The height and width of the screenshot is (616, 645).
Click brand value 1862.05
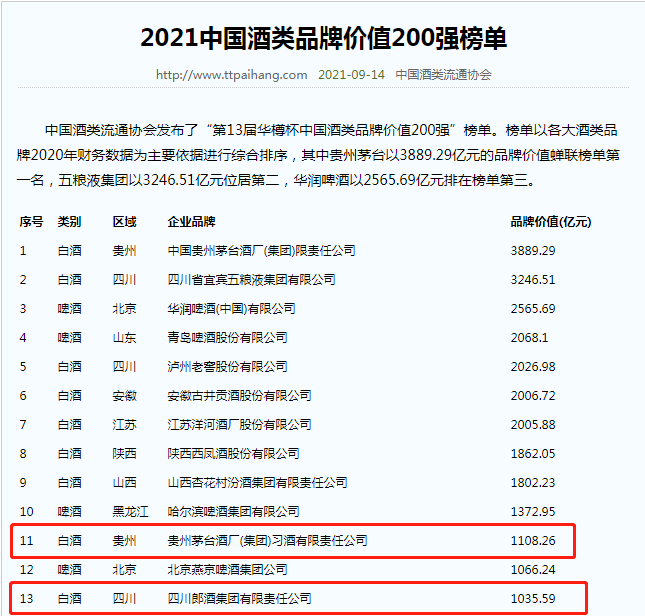(533, 454)
